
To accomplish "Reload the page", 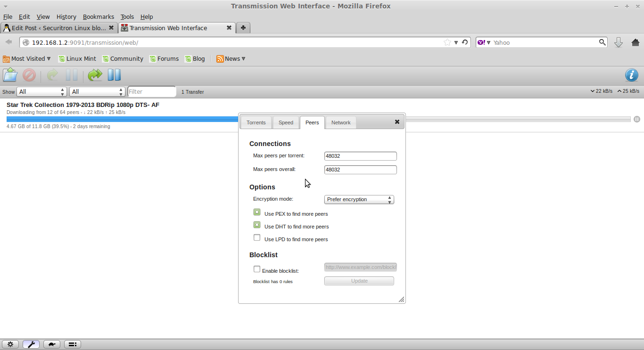I will [x=465, y=42].
